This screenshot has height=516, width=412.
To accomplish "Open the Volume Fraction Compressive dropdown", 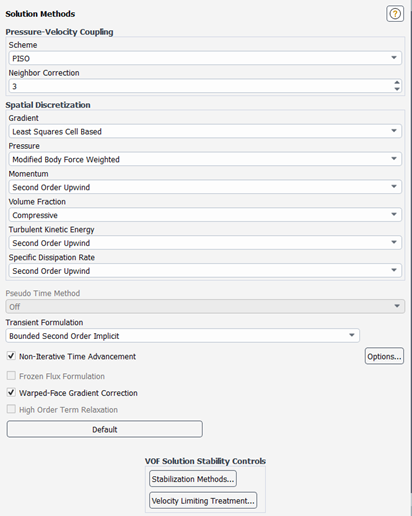I will (205, 215).
